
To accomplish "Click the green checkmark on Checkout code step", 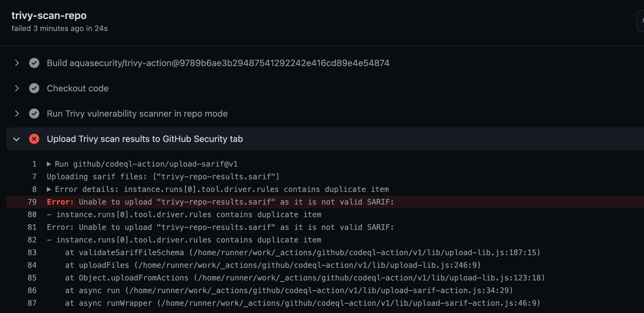I will coord(34,88).
